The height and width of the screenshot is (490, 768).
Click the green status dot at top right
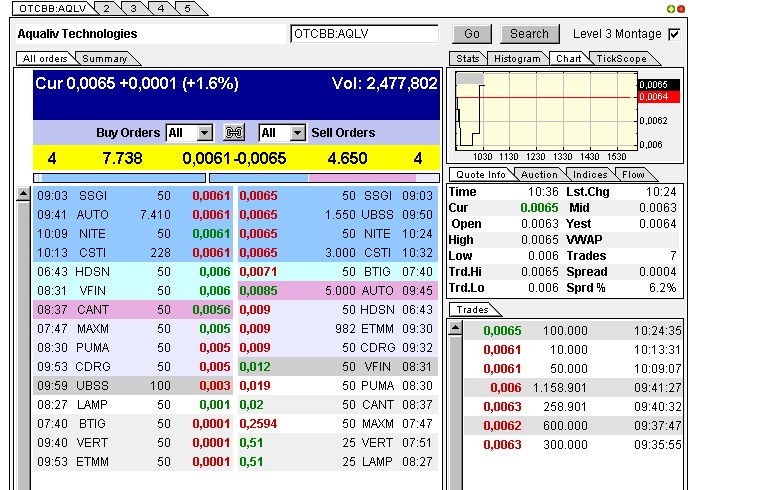[x=671, y=9]
